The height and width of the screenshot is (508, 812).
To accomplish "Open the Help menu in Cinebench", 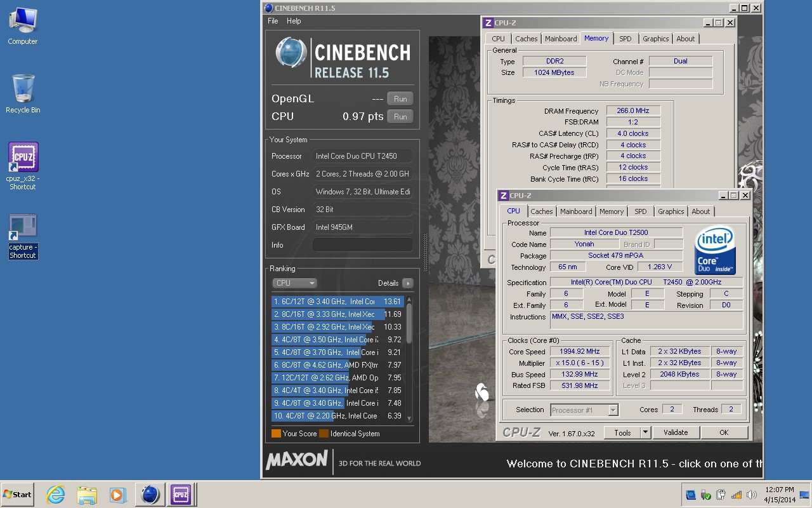I will [294, 21].
